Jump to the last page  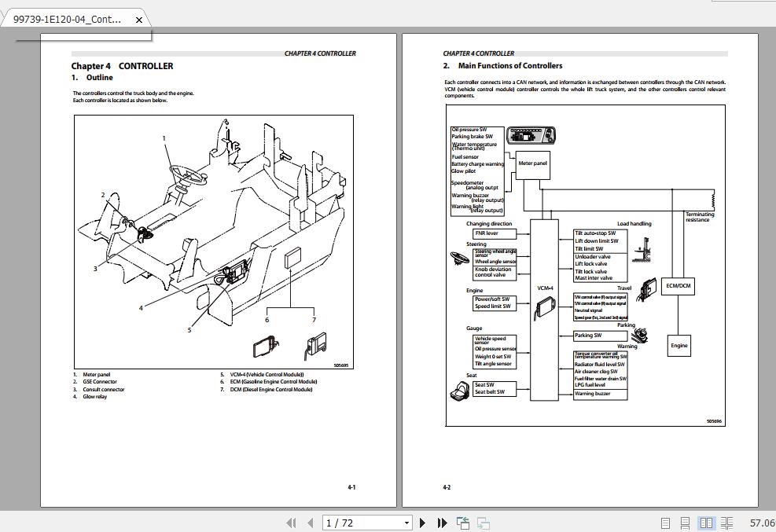(x=442, y=523)
